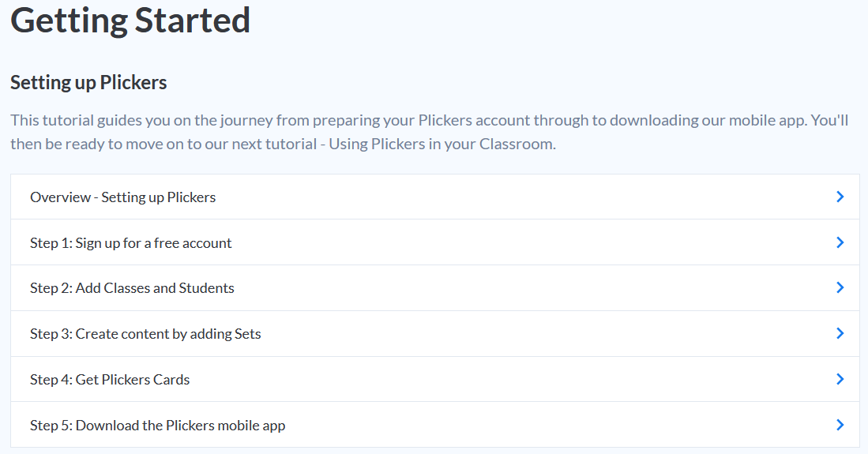Expand Step 4 using its right chevron
Image resolution: width=868 pixels, height=454 pixels.
(840, 380)
